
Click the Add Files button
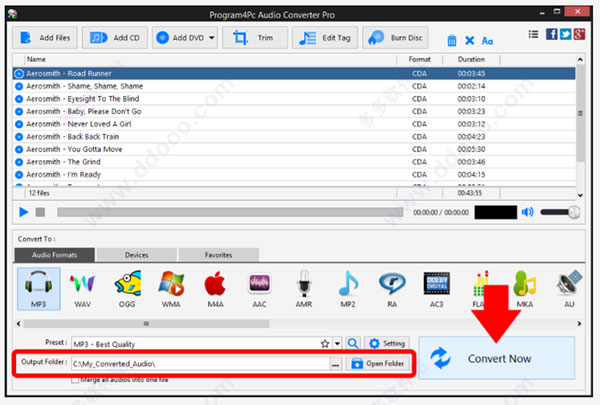pyautogui.click(x=45, y=38)
